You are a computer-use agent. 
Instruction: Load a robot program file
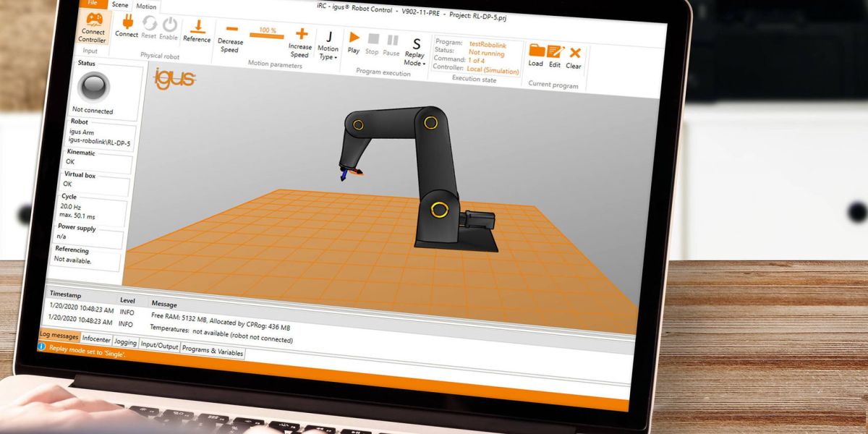click(x=536, y=55)
